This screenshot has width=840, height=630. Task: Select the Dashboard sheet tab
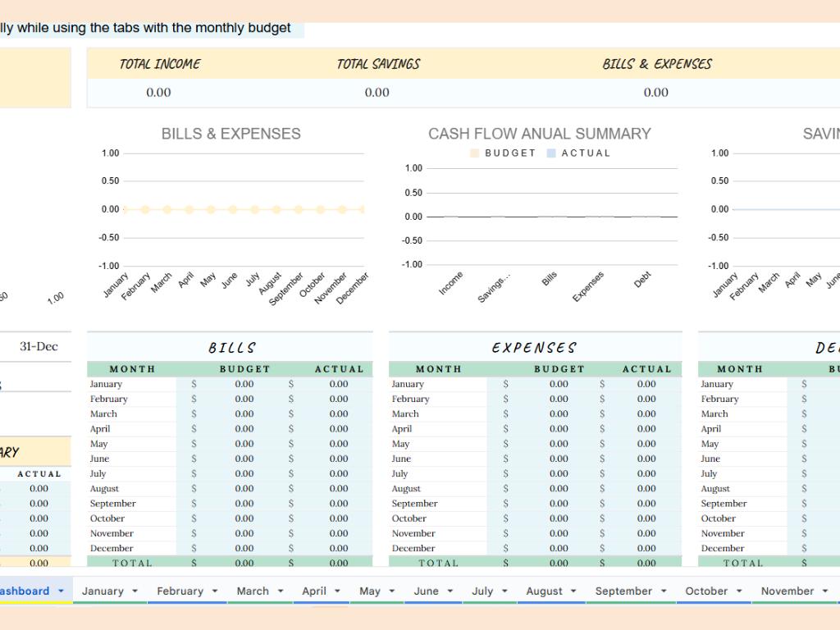[x=25, y=591]
